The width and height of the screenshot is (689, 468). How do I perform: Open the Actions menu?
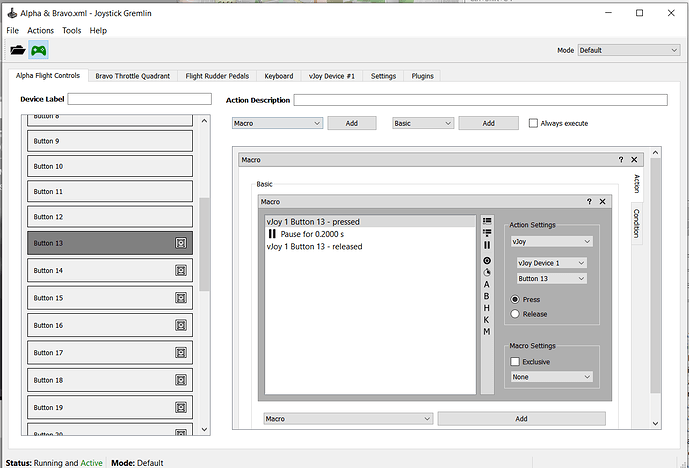pos(40,30)
